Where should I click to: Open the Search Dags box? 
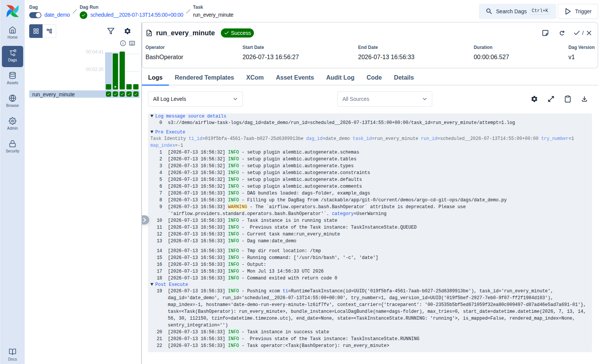(x=517, y=11)
